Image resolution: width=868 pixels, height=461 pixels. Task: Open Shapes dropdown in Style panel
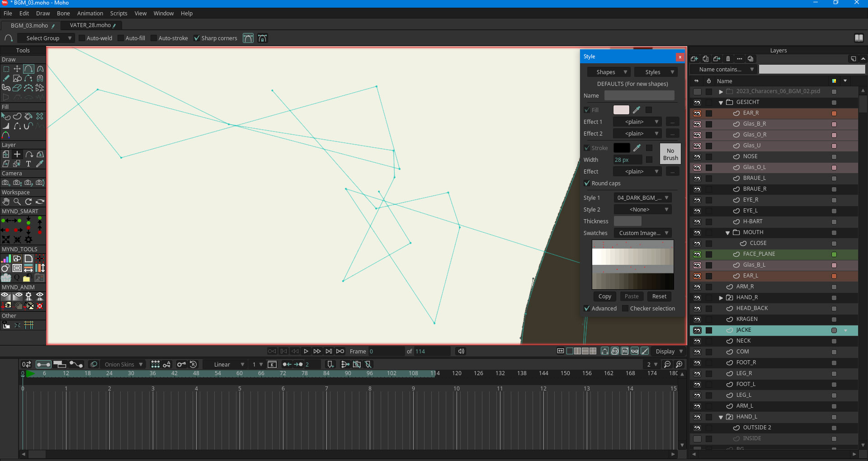click(609, 72)
